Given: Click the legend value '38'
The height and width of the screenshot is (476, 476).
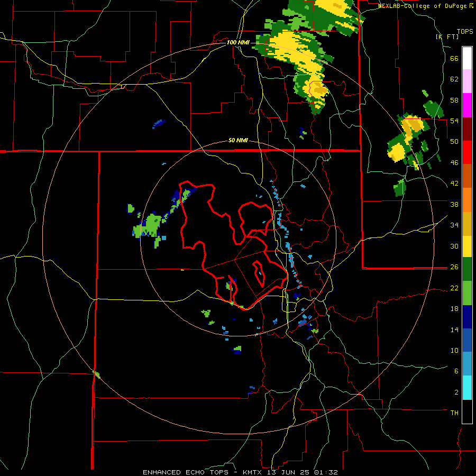Looking at the screenshot, I should point(454,204).
